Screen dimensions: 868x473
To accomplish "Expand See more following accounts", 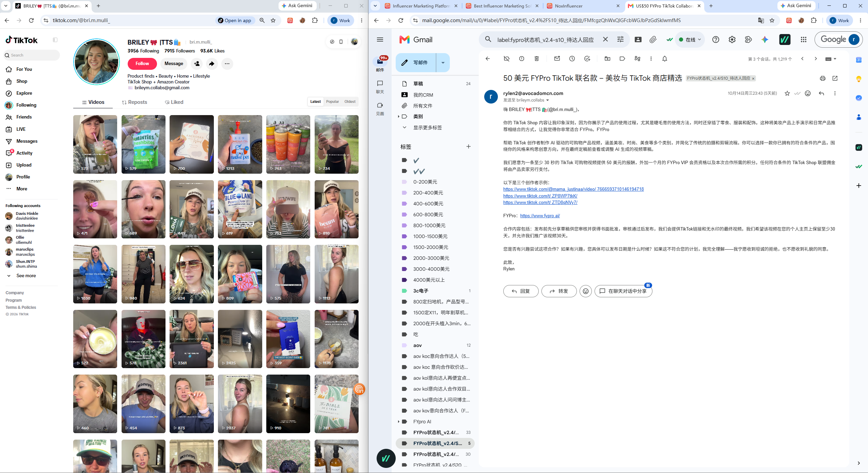I will click(26, 275).
